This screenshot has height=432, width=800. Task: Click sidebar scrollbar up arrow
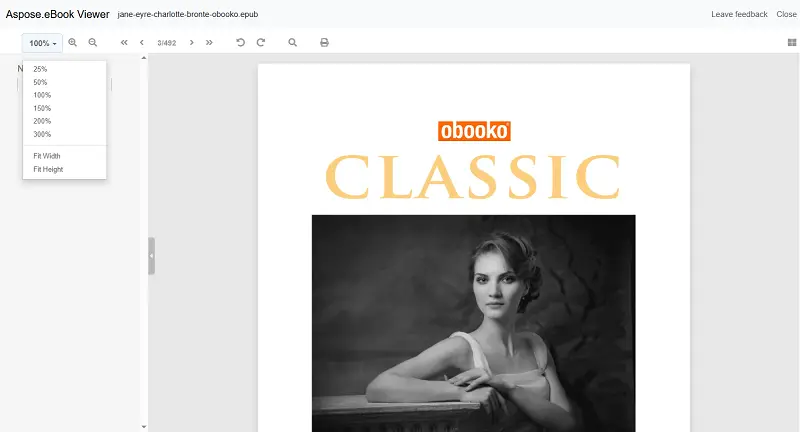pyautogui.click(x=144, y=58)
